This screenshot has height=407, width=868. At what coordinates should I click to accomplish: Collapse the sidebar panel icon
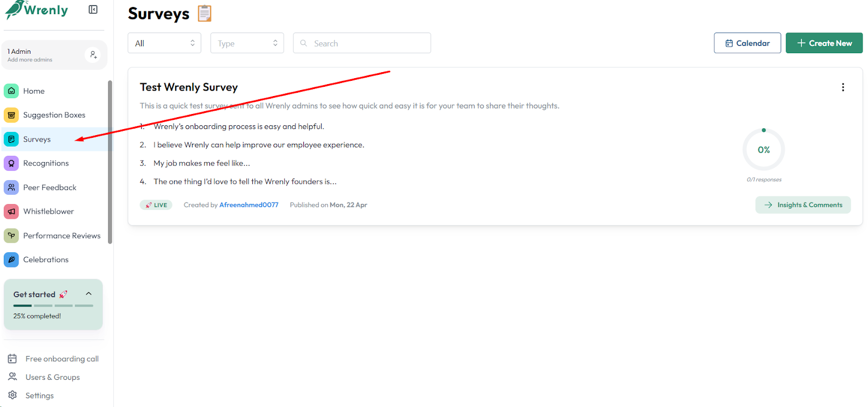pyautogui.click(x=93, y=9)
